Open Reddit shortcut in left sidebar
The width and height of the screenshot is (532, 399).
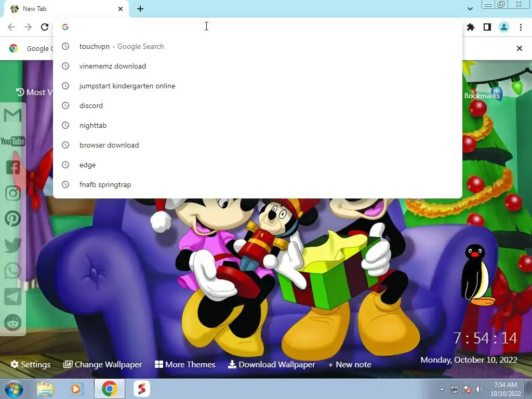click(x=13, y=322)
